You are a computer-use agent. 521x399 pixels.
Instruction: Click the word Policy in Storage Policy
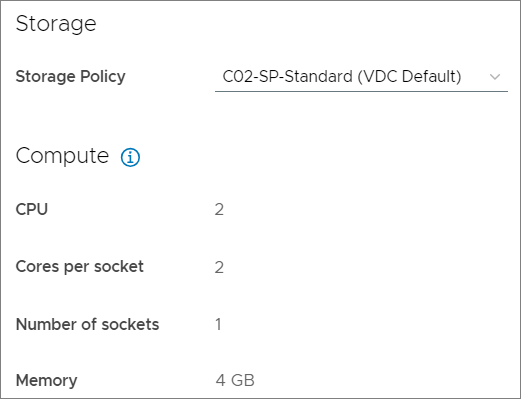[103, 77]
